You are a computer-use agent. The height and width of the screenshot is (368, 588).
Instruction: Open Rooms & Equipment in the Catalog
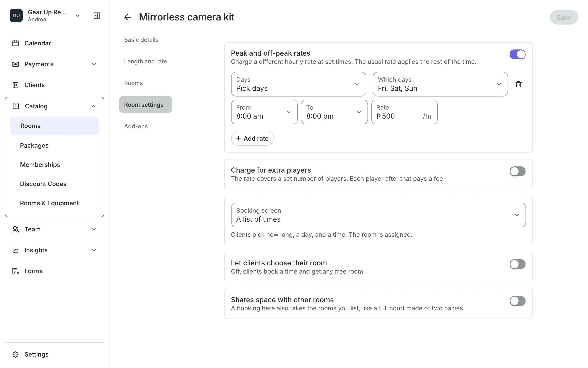point(55,203)
